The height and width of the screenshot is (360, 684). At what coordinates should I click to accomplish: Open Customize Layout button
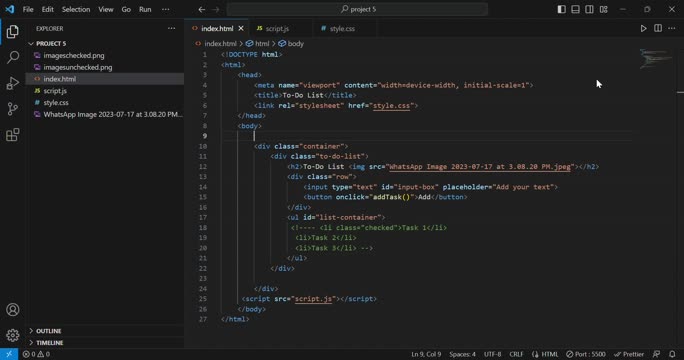604,9
